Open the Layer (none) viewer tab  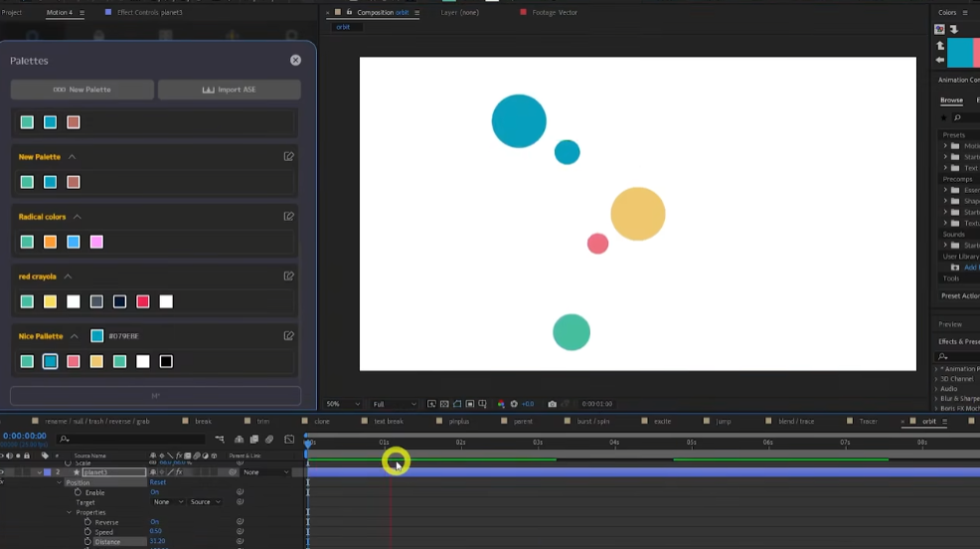459,13
